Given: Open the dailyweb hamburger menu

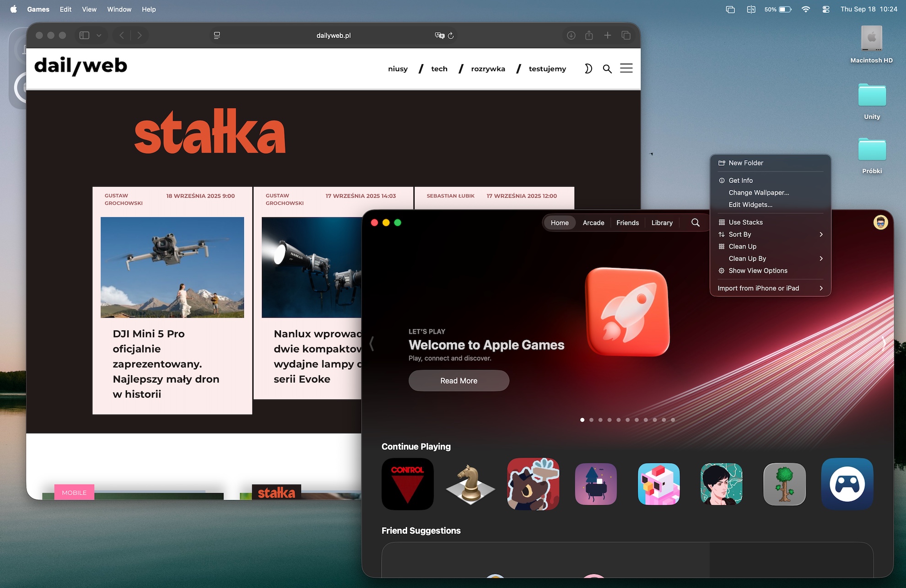Looking at the screenshot, I should point(626,69).
